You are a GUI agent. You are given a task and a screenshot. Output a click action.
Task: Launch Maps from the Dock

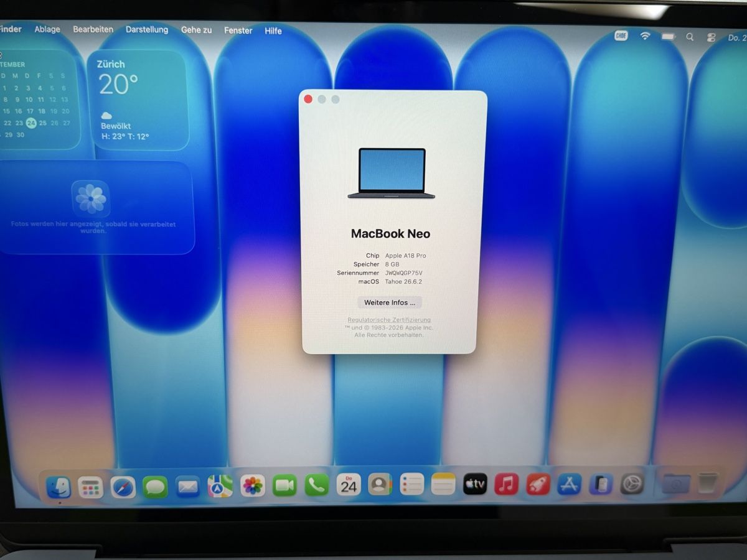220,486
